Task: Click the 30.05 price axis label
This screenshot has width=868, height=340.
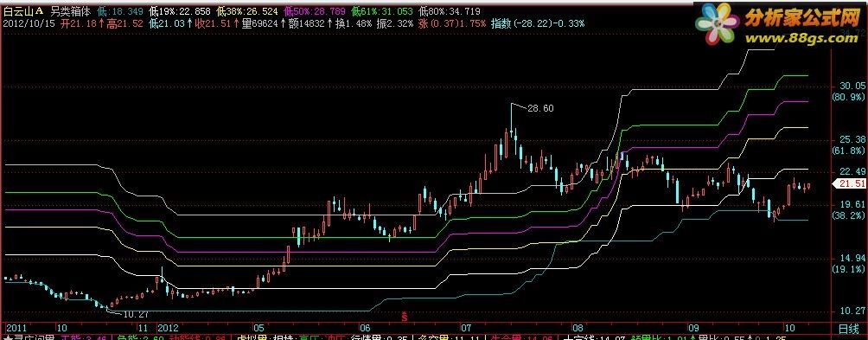Action: [852, 87]
